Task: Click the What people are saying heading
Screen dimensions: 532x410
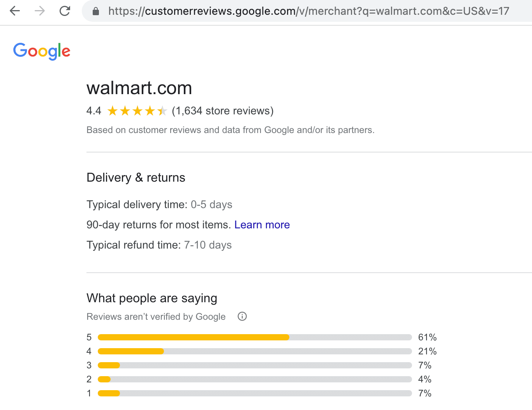Action: coord(152,298)
